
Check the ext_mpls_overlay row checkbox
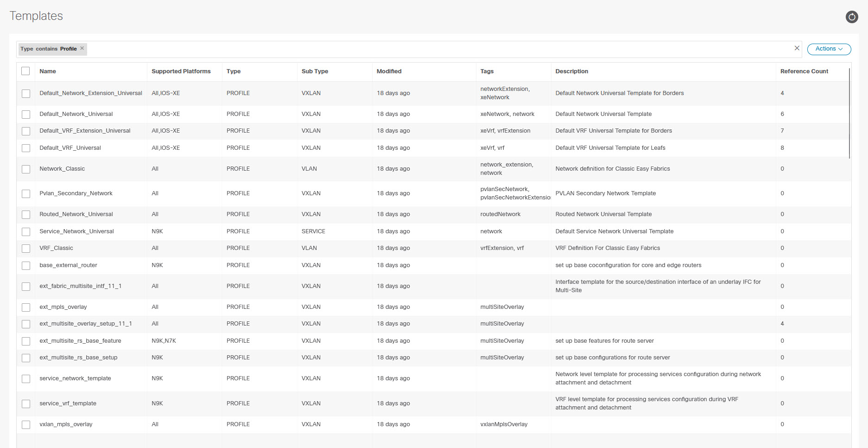point(26,307)
